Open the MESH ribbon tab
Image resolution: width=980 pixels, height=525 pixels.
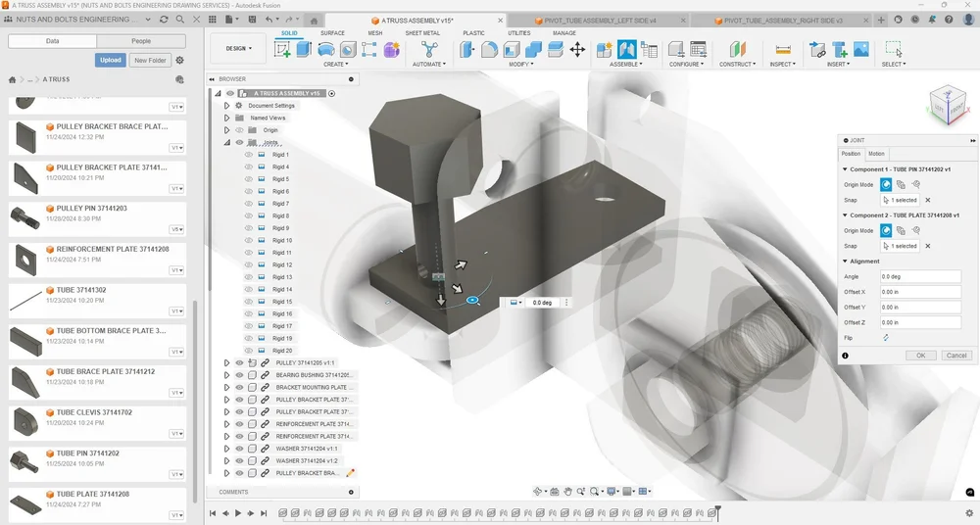click(375, 33)
